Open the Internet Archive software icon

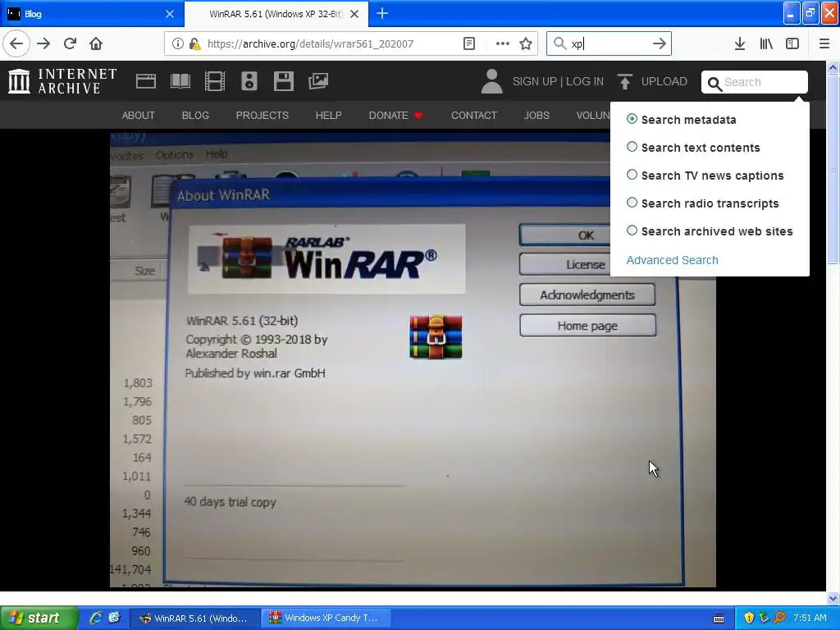tap(283, 81)
